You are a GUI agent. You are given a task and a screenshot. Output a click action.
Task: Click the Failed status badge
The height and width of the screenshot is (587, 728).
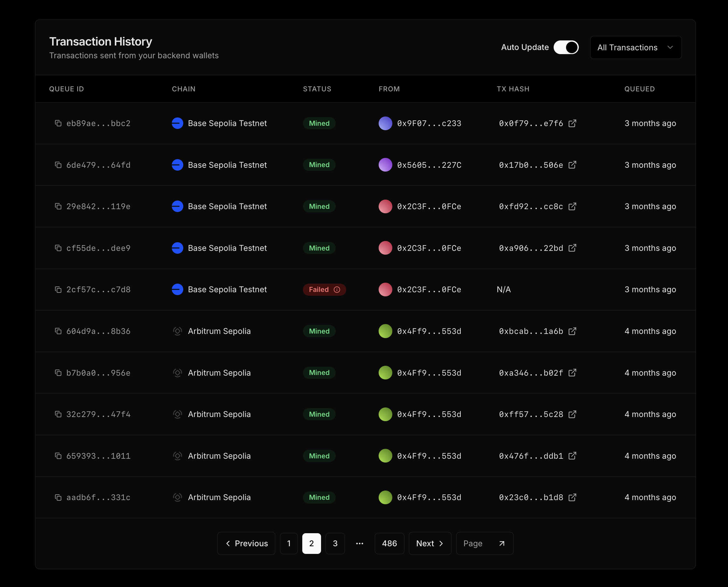[319, 290]
